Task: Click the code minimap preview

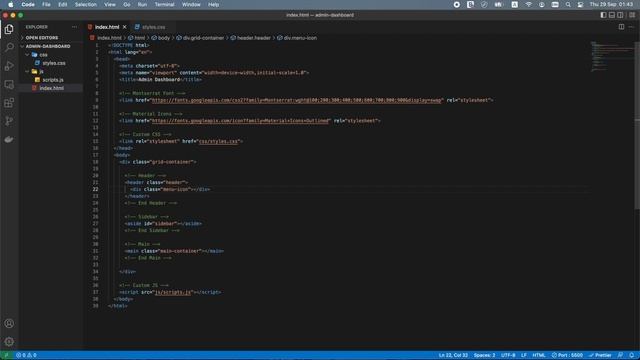Action: (x=611, y=56)
